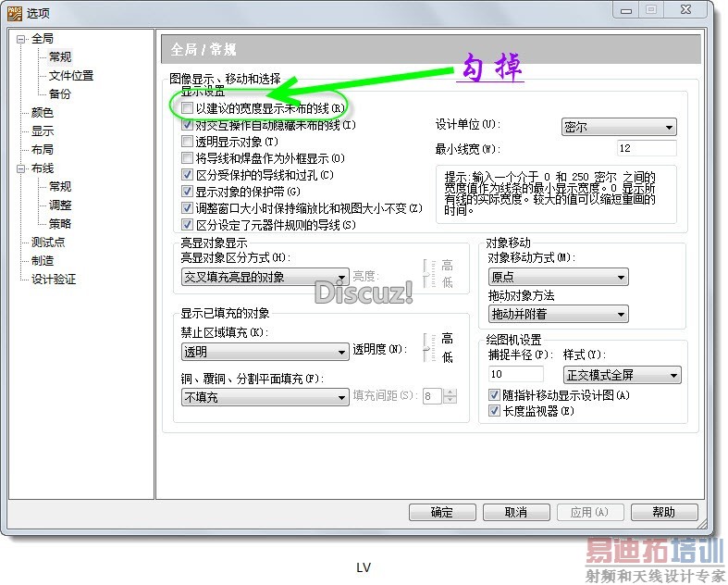This screenshot has height=585, width=728.
Task: Open the 布局 options page
Action: [x=42, y=150]
